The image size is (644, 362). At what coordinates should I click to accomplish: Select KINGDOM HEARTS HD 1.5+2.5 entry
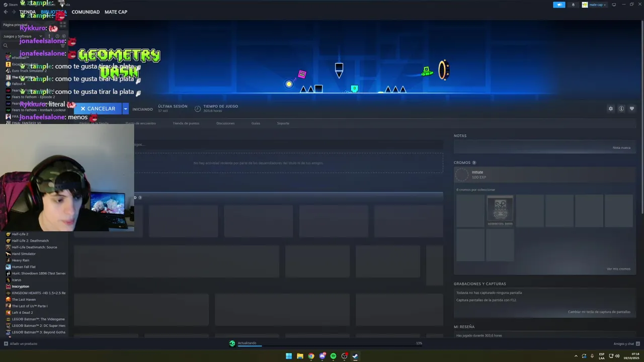click(x=38, y=293)
